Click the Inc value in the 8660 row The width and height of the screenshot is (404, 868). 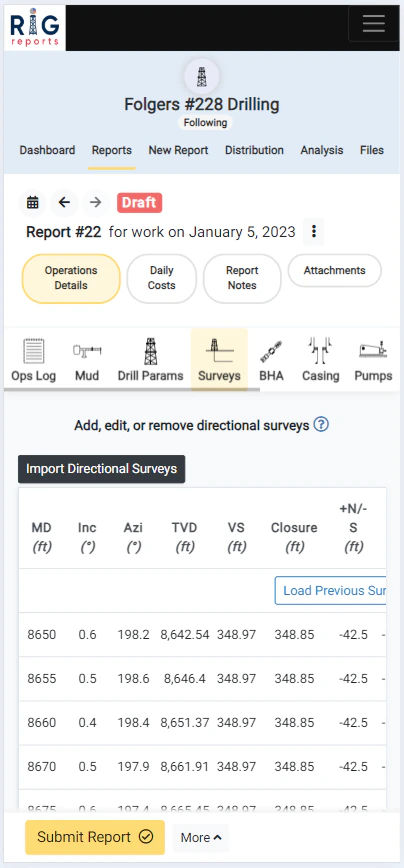coord(87,722)
